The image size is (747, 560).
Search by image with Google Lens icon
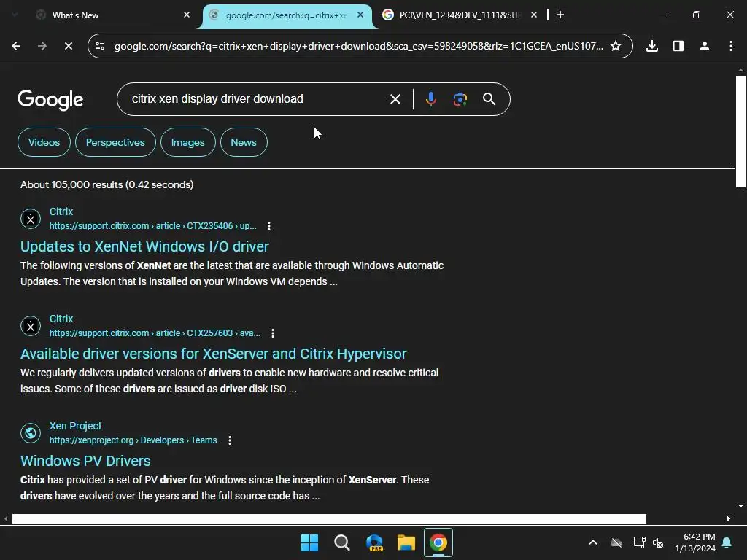point(460,99)
